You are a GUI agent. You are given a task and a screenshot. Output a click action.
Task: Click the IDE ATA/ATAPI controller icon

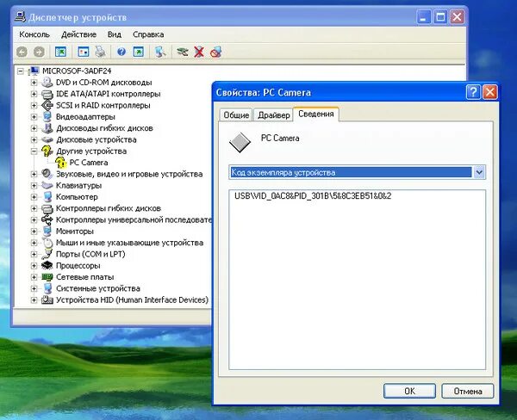click(x=47, y=94)
